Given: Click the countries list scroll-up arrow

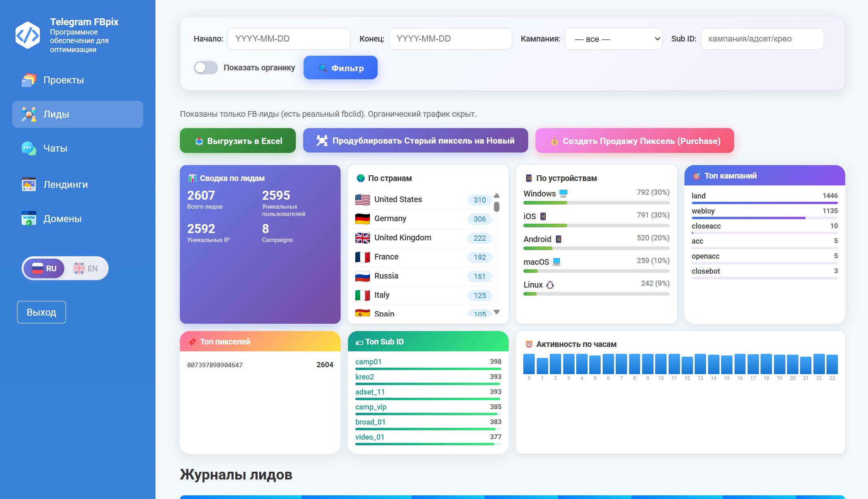Looking at the screenshot, I should [496, 196].
